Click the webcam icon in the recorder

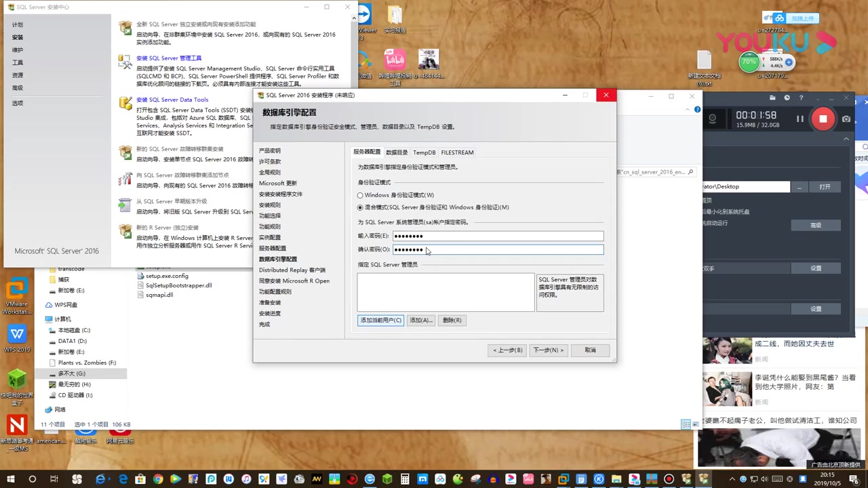tap(713, 119)
